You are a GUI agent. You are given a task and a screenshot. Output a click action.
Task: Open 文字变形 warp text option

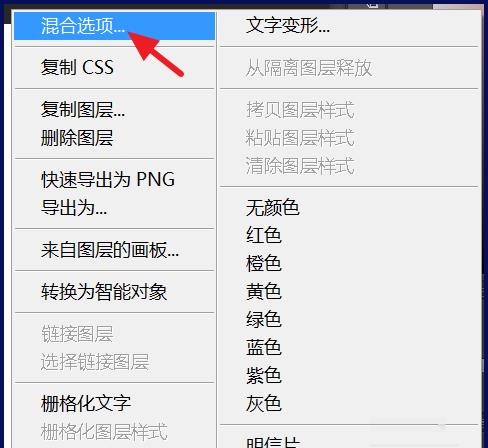[x=349, y=26]
